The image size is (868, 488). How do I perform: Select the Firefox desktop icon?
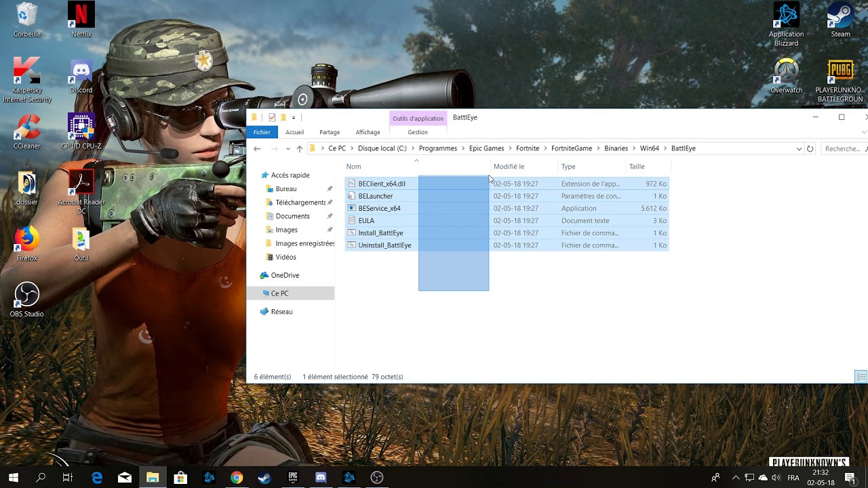27,245
